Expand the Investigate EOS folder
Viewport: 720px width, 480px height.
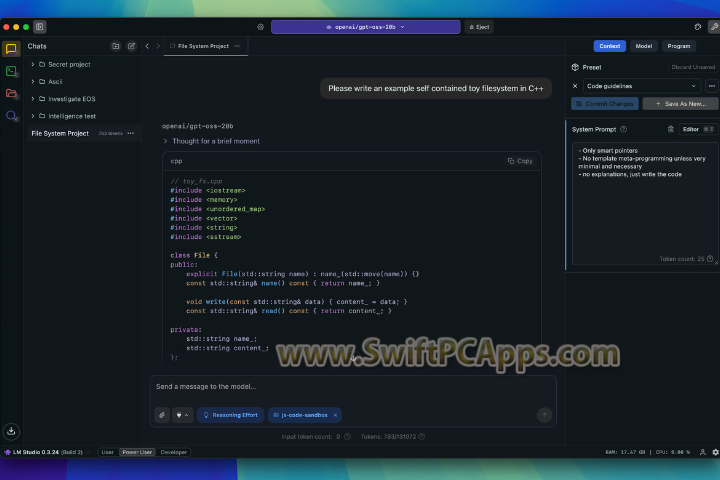[x=33, y=99]
